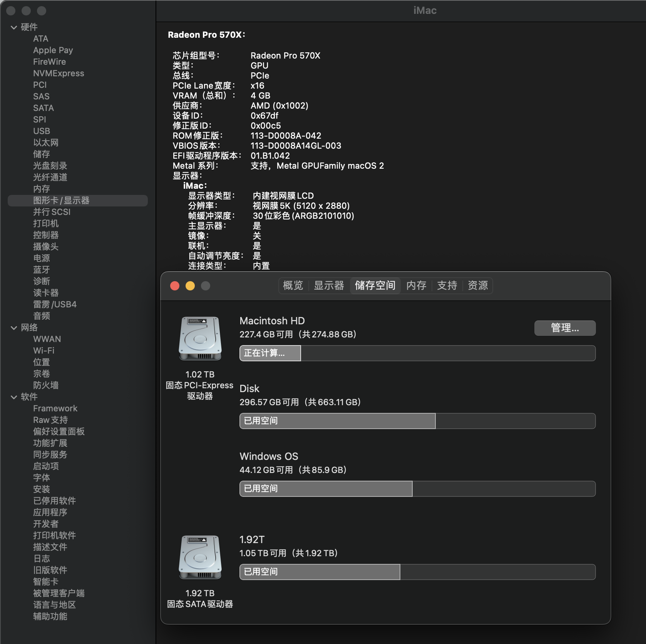Collapse the 软件 section in sidebar
This screenshot has height=644, width=646.
coord(14,397)
